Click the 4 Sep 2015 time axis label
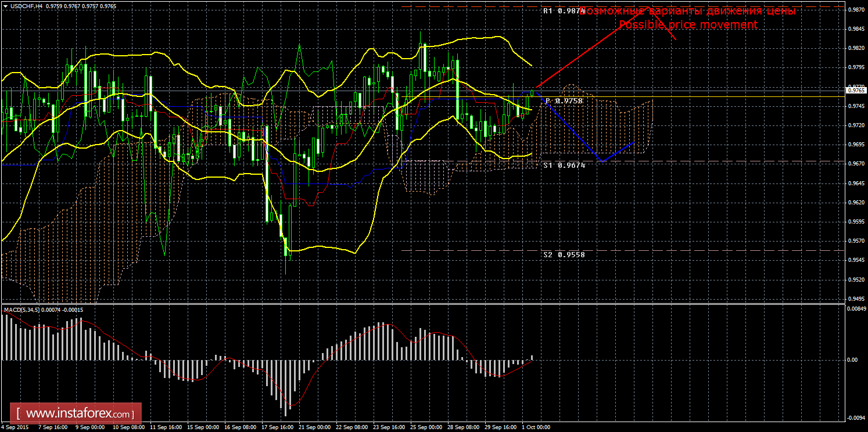The height and width of the screenshot is (432, 868). (16, 427)
